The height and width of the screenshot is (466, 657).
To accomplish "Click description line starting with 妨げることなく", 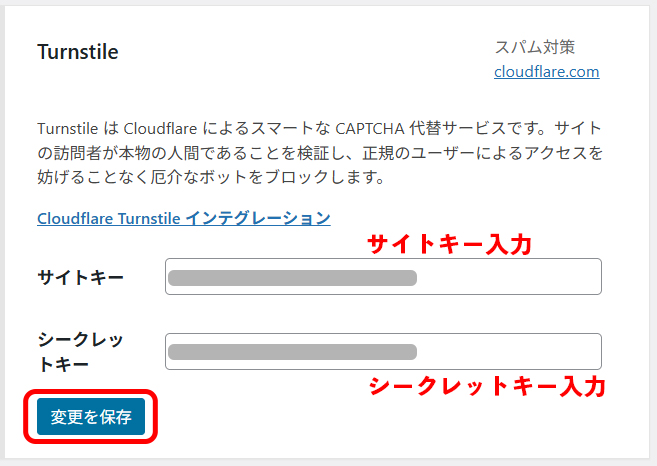I will 211,178.
